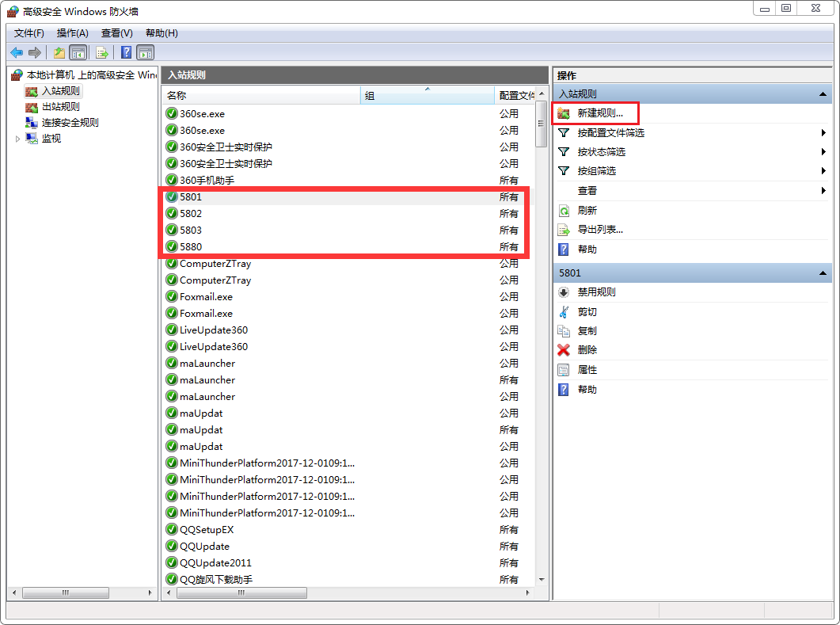Click the Forward arrow toolbar icon
The image size is (840, 625).
[x=35, y=52]
